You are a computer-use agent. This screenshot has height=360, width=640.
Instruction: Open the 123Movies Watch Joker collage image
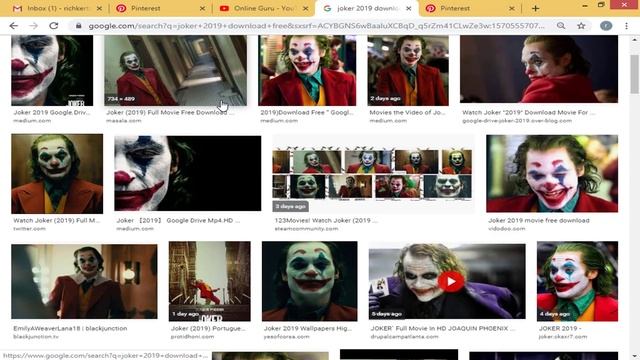click(x=372, y=174)
